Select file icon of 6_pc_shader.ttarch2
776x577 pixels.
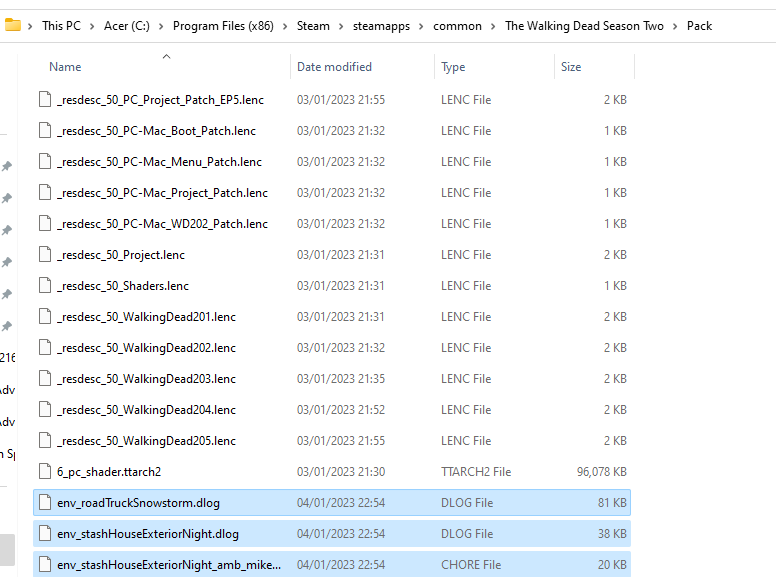[45, 472]
